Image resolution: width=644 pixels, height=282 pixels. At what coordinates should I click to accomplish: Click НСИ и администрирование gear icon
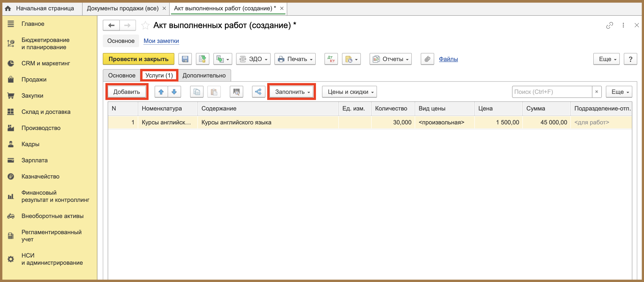(x=11, y=259)
